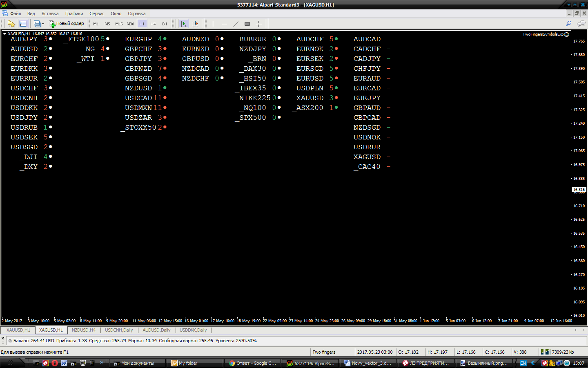Select the crosshair tool
This screenshot has width=588, height=368.
[258, 24]
